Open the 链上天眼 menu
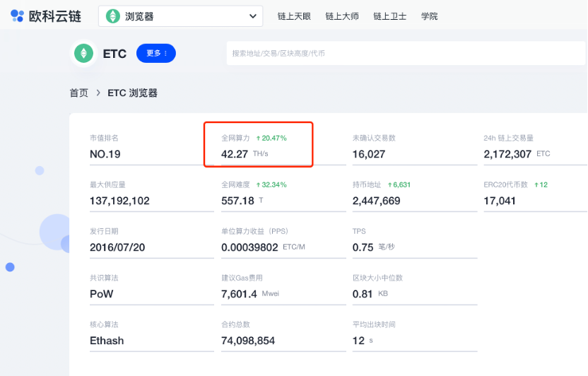Image resolution: width=588 pixels, height=376 pixels. 294,16
